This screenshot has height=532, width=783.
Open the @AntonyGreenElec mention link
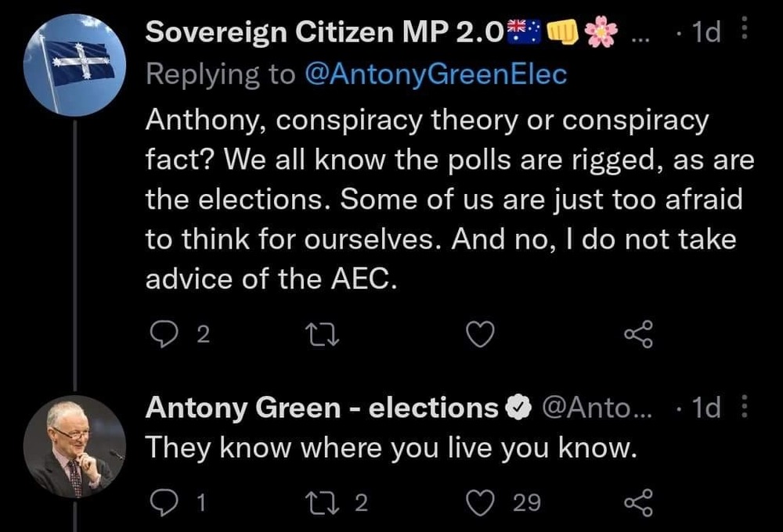click(433, 74)
